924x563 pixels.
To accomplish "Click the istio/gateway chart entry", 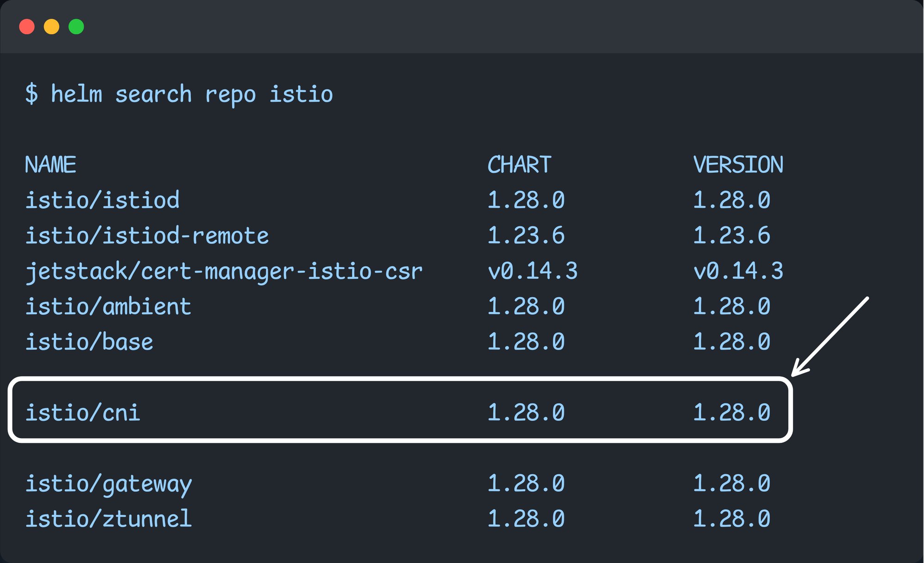I will 109,483.
